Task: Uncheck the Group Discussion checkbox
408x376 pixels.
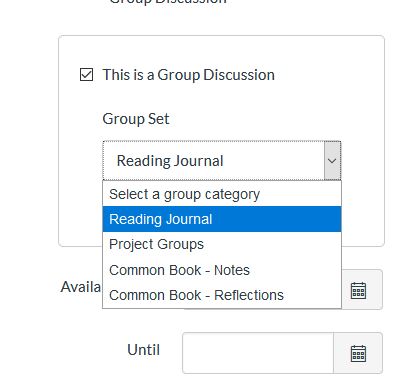Action: click(x=86, y=75)
